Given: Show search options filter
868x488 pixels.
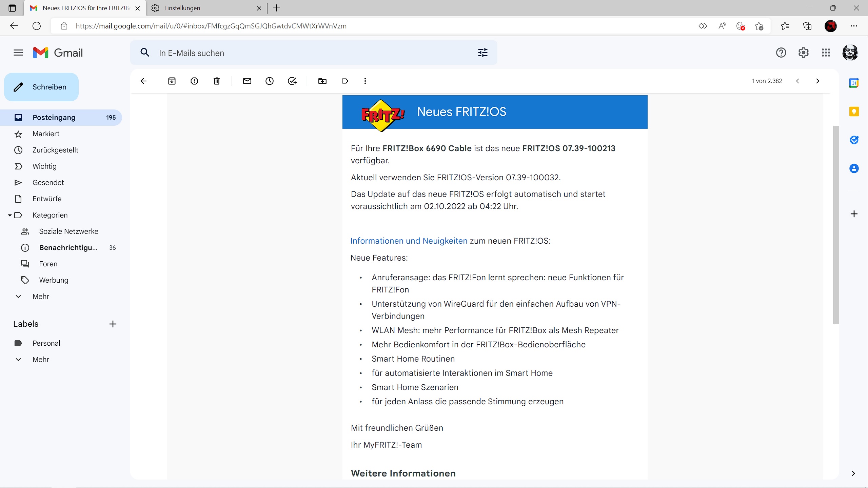Looking at the screenshot, I should (482, 53).
